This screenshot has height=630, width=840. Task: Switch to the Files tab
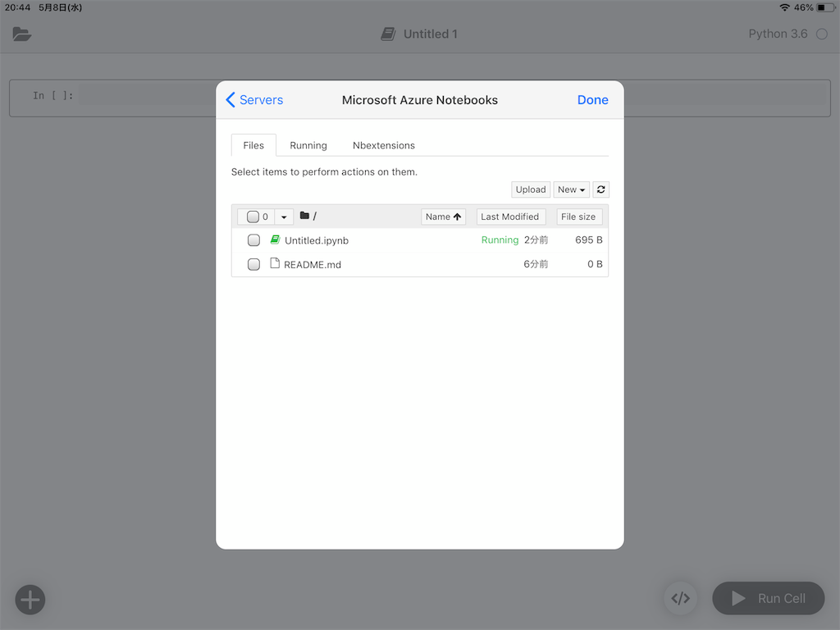[x=253, y=145]
